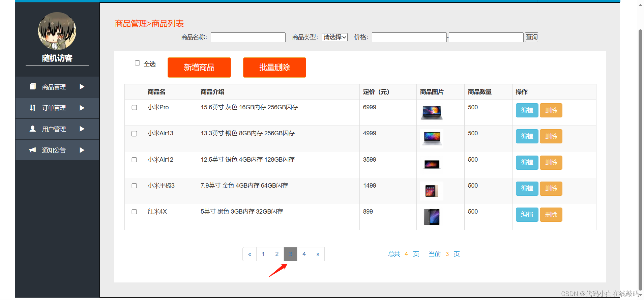Edit the 小米Air13 product

[x=527, y=136]
